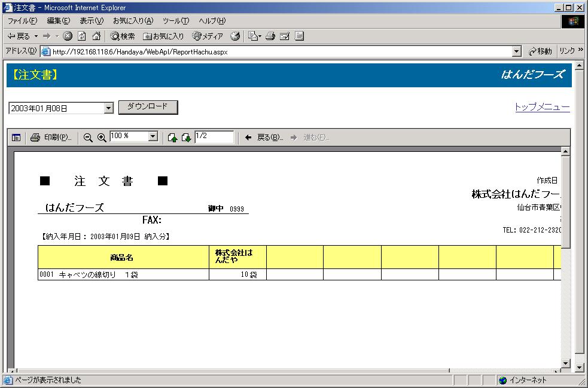Open the 編集(E) menu
The height and width of the screenshot is (388, 588).
coord(59,21)
